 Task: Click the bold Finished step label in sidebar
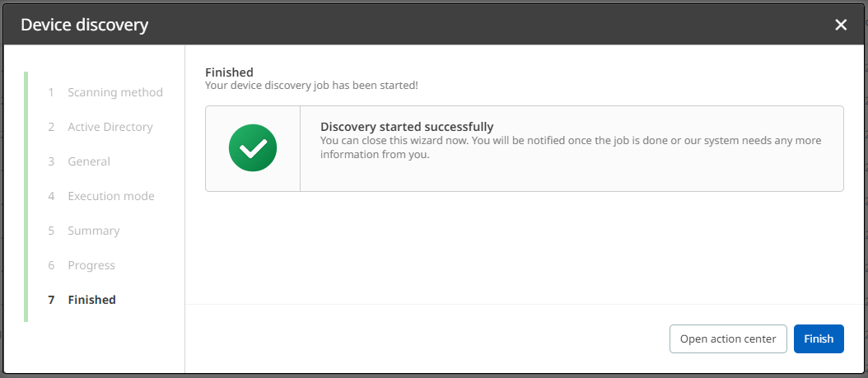tap(92, 300)
